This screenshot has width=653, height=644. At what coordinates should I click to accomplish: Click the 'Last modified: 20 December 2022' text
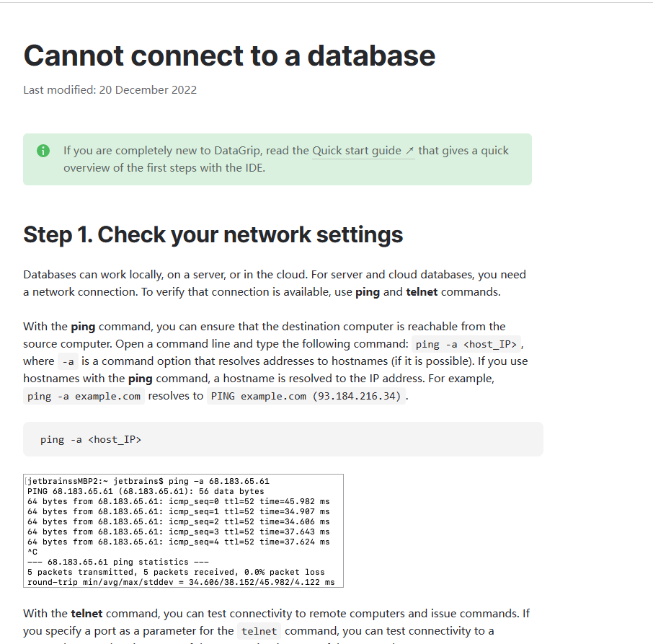click(x=110, y=90)
